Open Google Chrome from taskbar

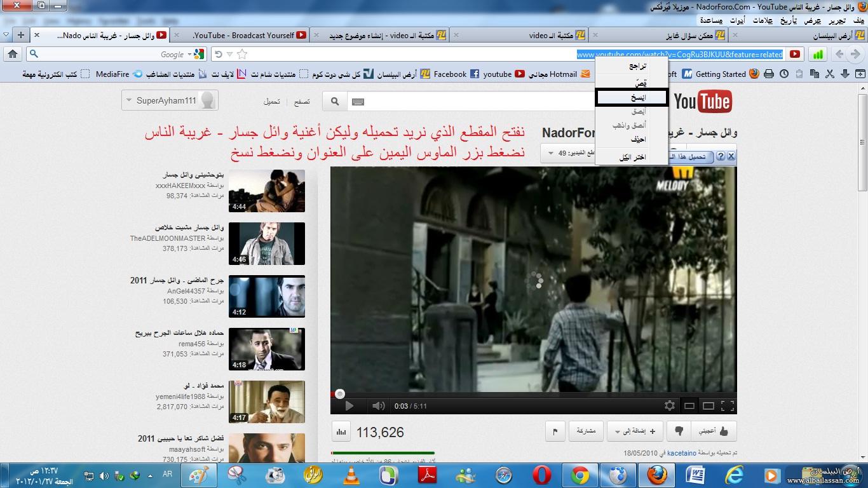580,475
